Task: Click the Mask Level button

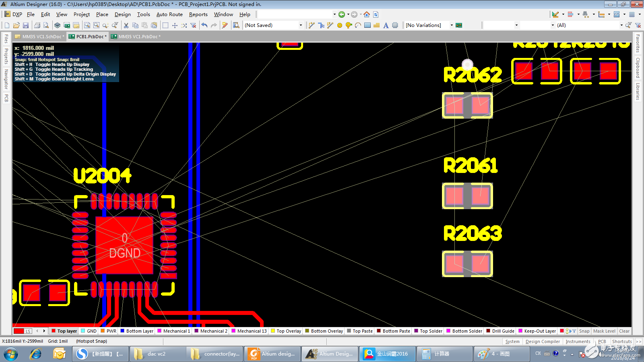Action: (604, 331)
